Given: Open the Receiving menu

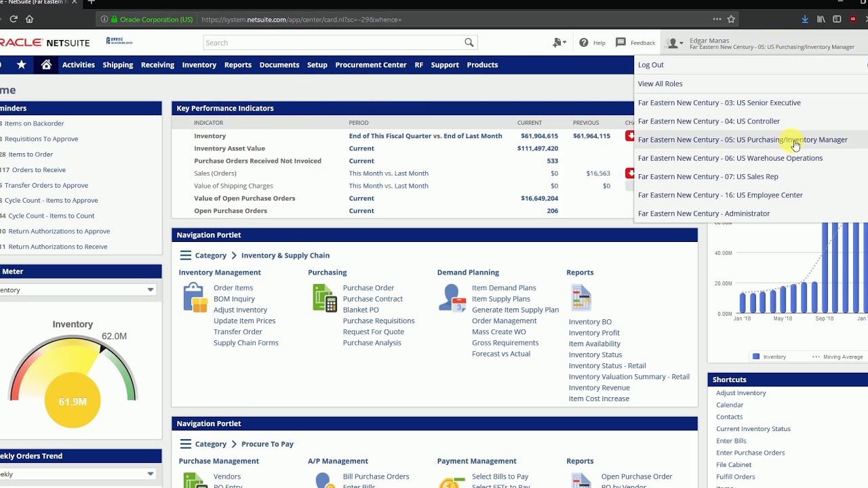Looking at the screenshot, I should click(x=157, y=64).
